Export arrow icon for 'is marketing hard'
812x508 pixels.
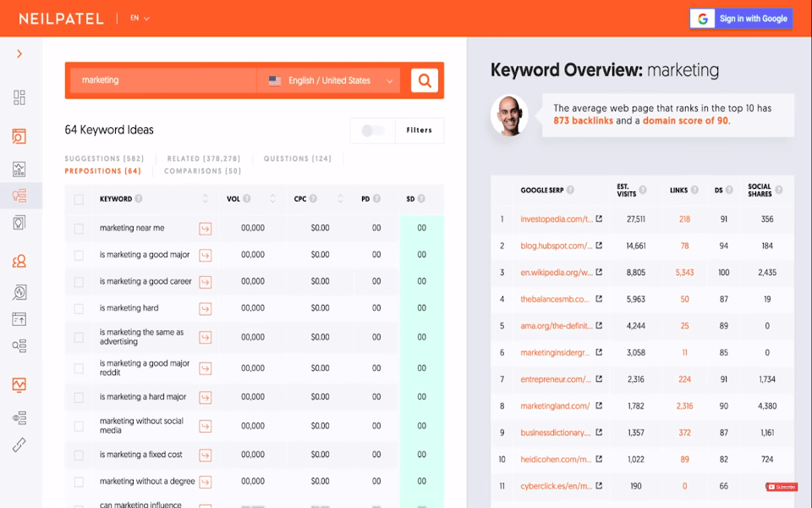point(205,309)
